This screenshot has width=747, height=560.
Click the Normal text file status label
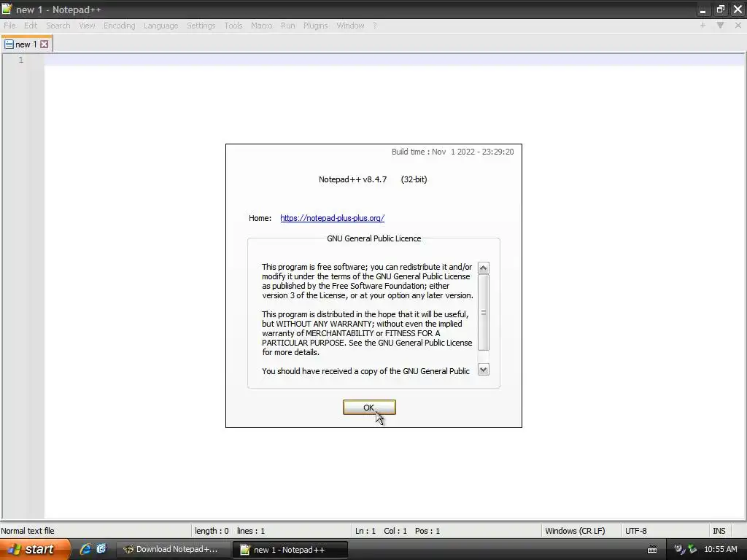[x=28, y=531]
